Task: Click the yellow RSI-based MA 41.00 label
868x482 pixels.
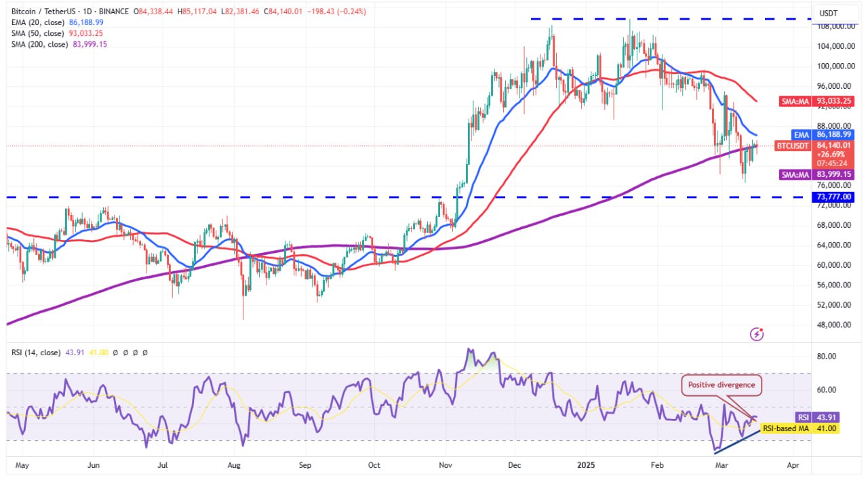Action: (797, 428)
